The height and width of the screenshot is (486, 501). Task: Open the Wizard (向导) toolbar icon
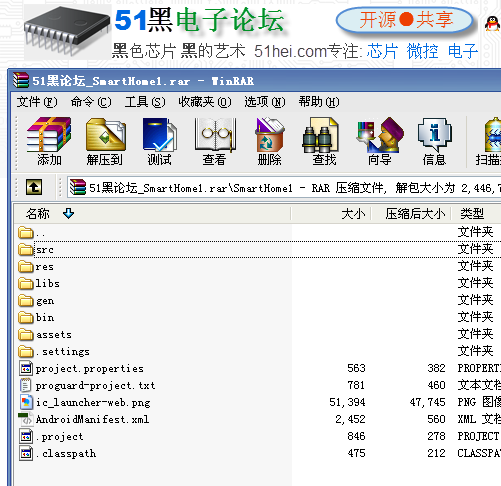380,135
